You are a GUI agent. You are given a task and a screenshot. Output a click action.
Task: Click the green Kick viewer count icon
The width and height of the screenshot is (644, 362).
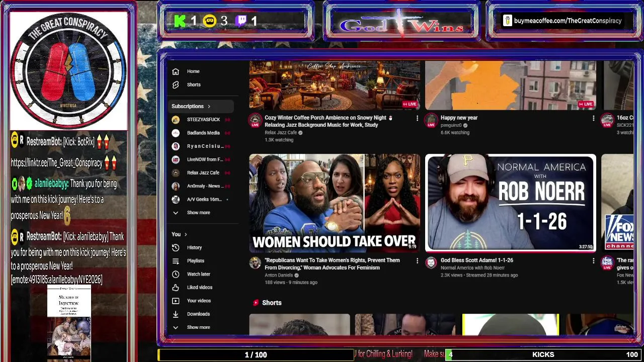pyautogui.click(x=180, y=21)
